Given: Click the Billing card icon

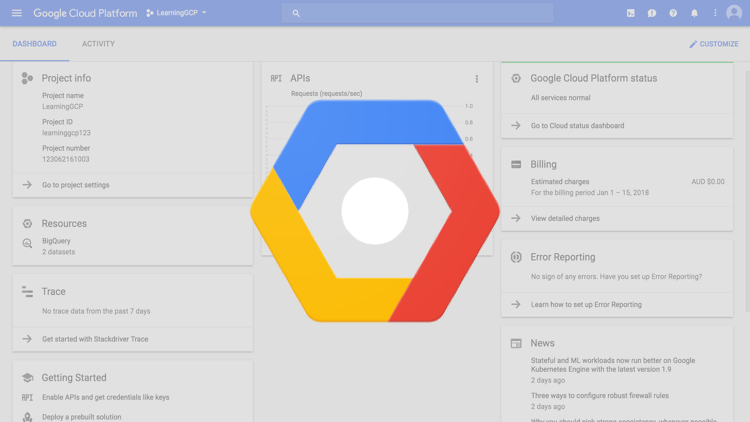Looking at the screenshot, I should tap(516, 165).
